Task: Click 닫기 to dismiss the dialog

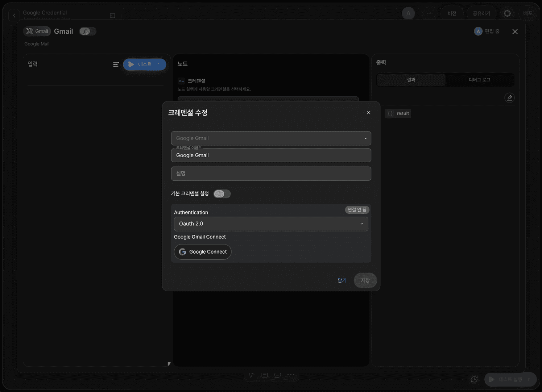Action: point(342,280)
